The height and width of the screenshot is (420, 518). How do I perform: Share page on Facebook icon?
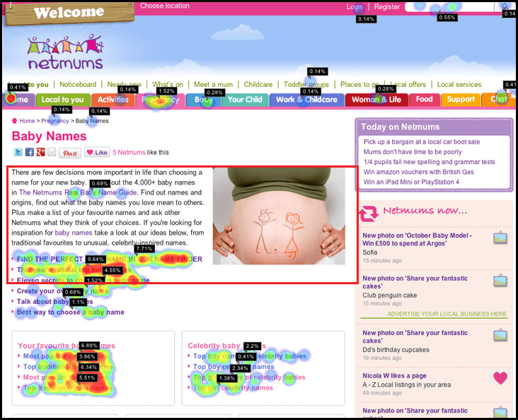[30, 152]
